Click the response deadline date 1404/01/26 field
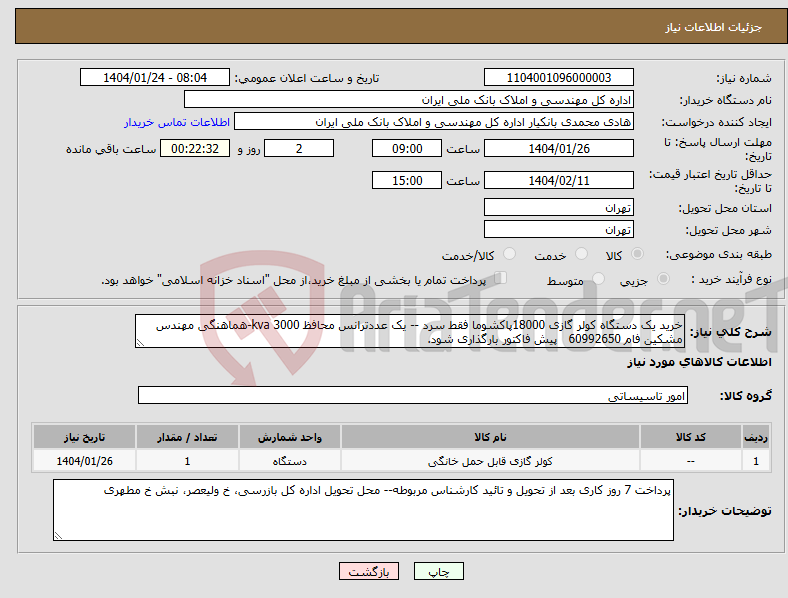Image resolution: width=788 pixels, height=598 pixels. (558, 149)
